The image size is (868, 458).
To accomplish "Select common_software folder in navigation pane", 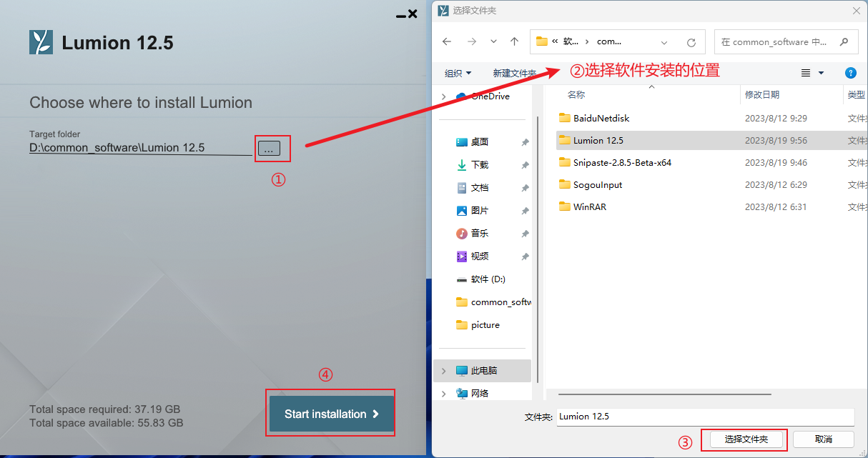I will (x=493, y=302).
